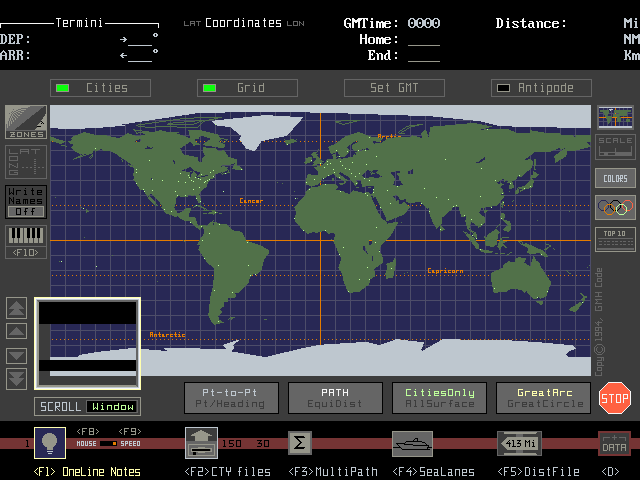Viewport: 640px width, 480px height.
Task: Switch the GreatArc / GreatCircle mode
Action: coord(543,398)
